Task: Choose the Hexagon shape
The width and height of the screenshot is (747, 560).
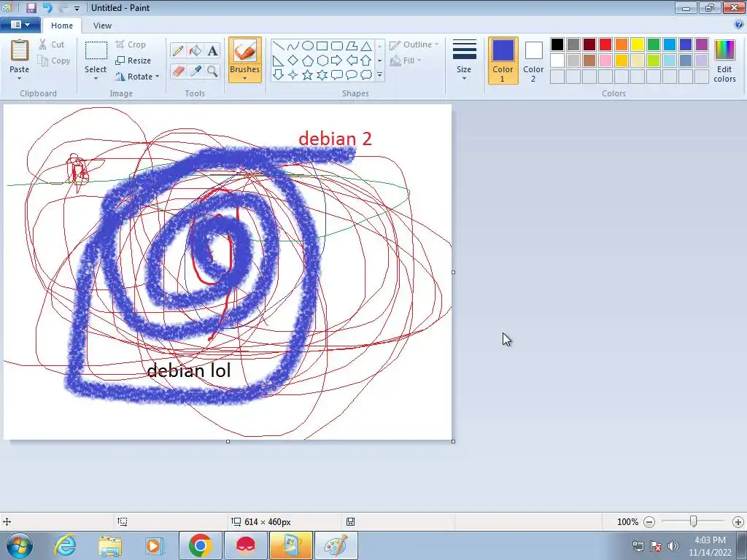Action: coord(322,61)
